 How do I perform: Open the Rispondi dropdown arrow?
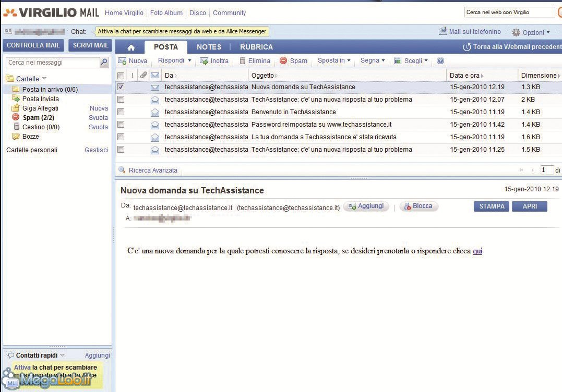pyautogui.click(x=189, y=60)
